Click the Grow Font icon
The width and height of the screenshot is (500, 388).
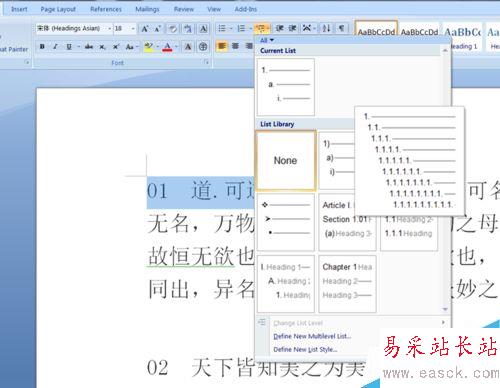(145, 29)
